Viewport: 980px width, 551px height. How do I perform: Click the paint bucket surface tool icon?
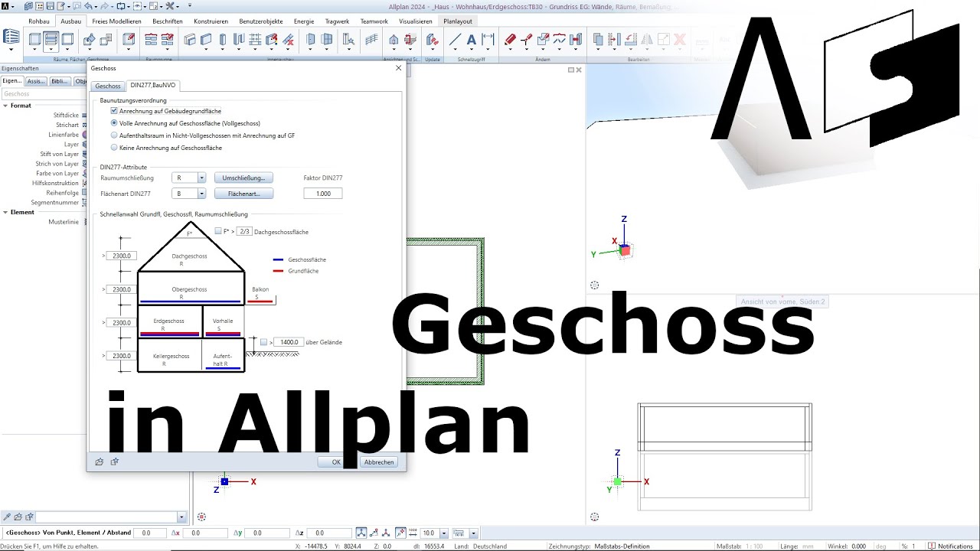(x=90, y=39)
